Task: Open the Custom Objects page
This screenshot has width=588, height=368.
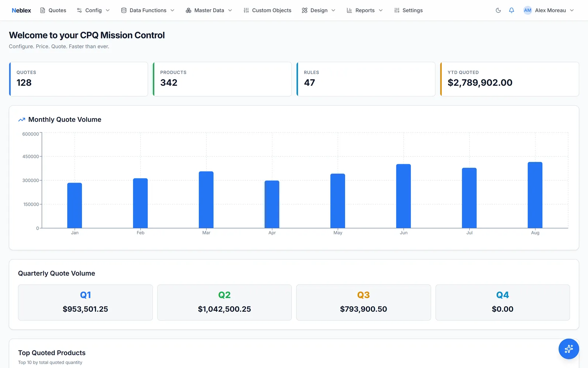Action: [x=267, y=10]
